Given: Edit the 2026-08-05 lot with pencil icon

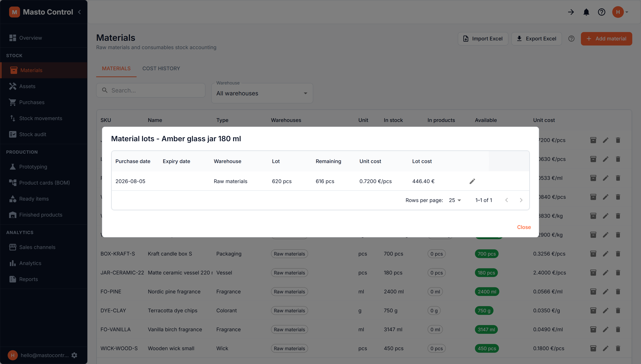Looking at the screenshot, I should tap(472, 181).
